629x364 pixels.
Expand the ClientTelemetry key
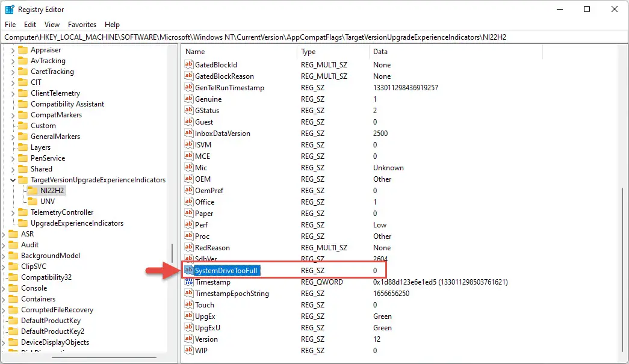click(x=13, y=93)
